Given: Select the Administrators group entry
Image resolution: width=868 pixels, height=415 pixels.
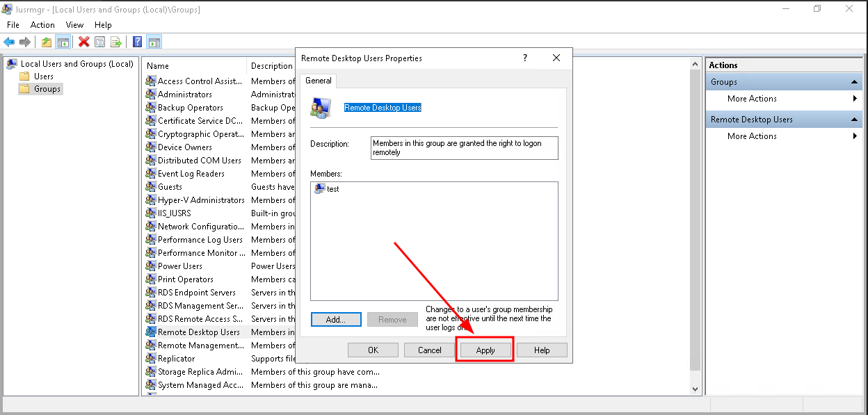Looking at the screenshot, I should 184,95.
